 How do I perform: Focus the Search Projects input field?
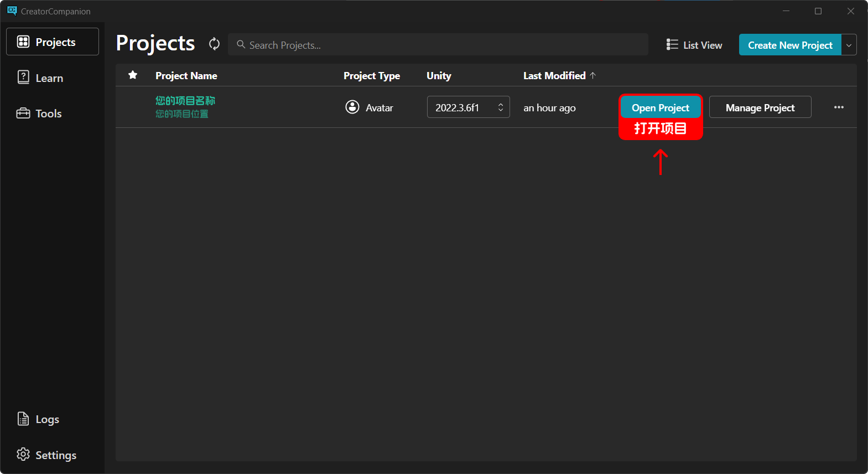[443, 45]
